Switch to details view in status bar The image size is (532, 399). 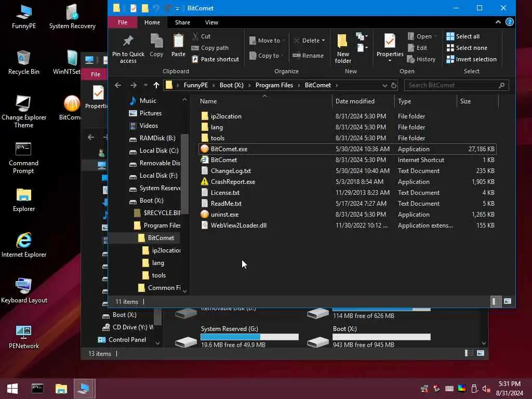[495, 301]
